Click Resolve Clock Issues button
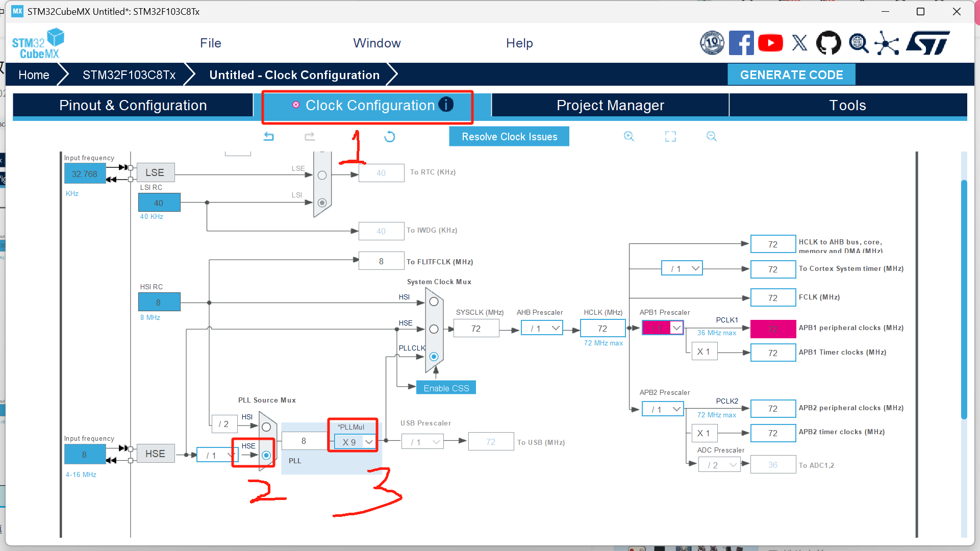Viewport: 980px width, 551px height. 509,137
